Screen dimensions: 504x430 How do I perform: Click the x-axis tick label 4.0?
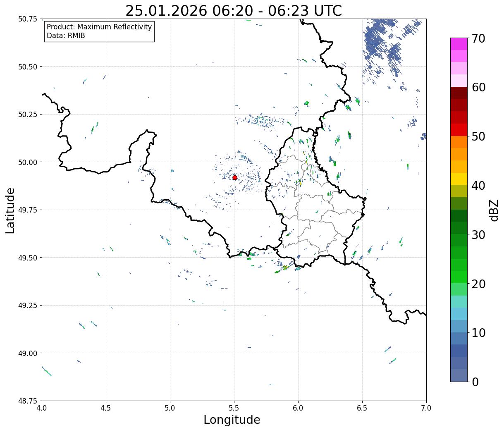(x=42, y=408)
